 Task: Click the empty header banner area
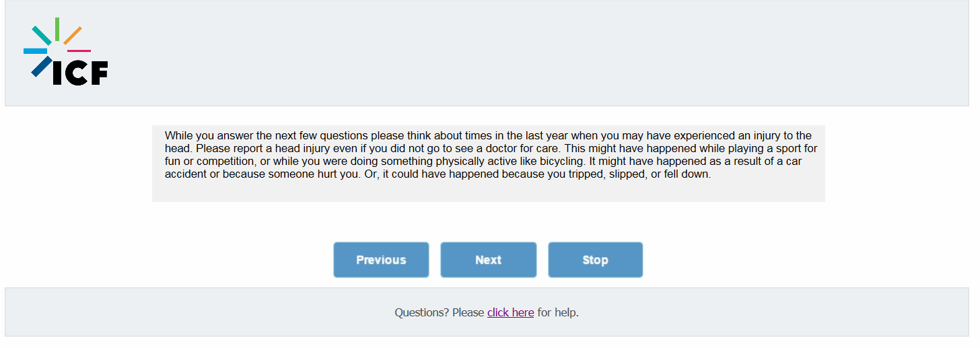click(x=538, y=53)
